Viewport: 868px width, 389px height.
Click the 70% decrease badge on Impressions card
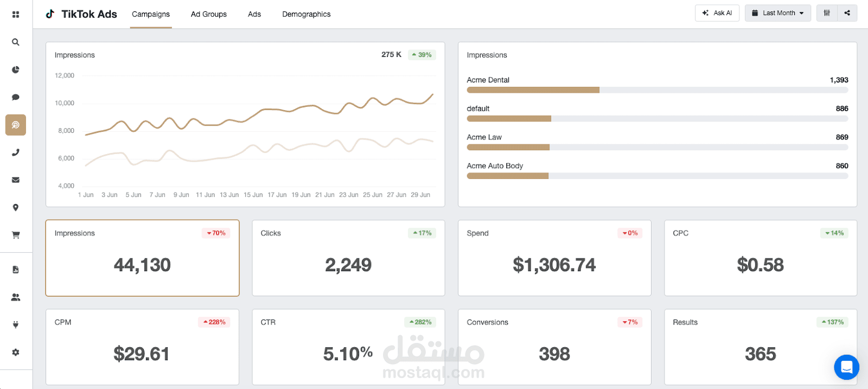(216, 233)
